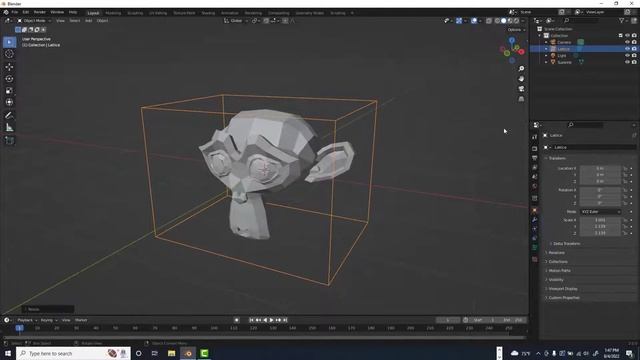Expand the Motion Paths panel

tap(559, 271)
